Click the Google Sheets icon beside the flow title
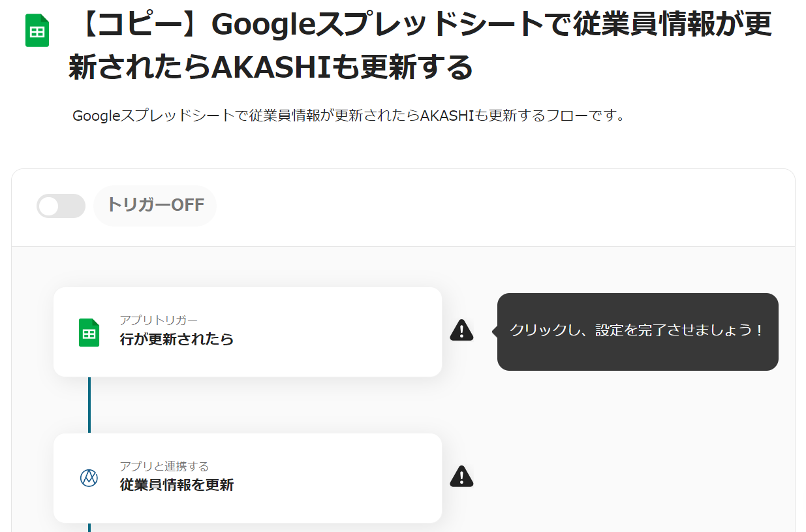806x532 pixels. tap(37, 31)
